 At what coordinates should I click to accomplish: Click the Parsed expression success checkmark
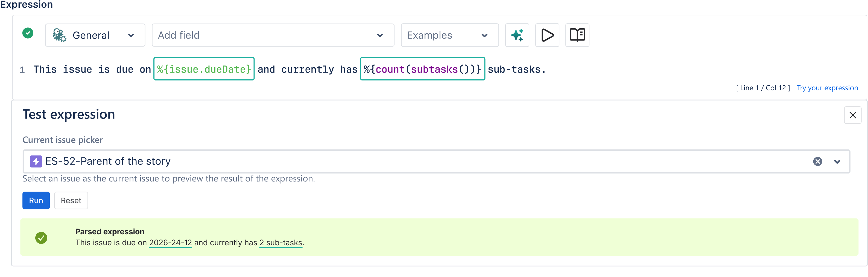click(42, 238)
